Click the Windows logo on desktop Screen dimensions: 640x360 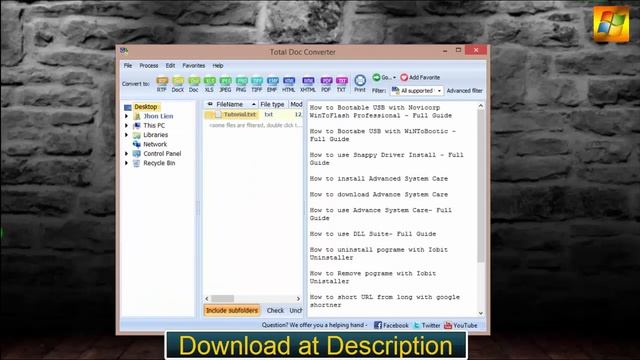point(611,24)
